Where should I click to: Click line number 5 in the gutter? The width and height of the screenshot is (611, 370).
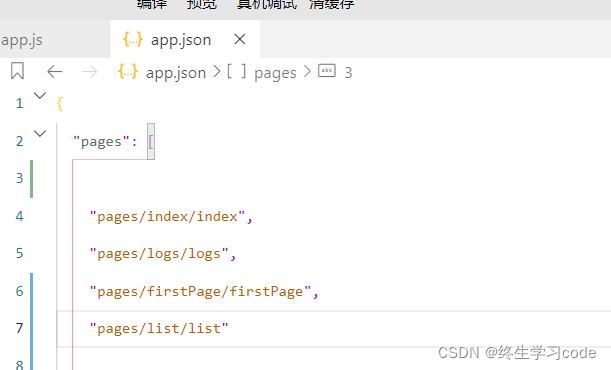(19, 254)
